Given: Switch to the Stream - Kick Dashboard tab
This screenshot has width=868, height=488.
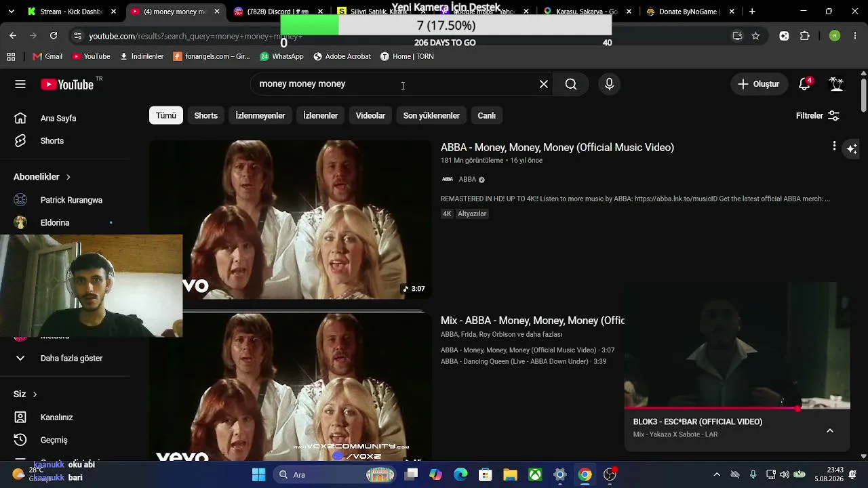Looking at the screenshot, I should point(71,12).
